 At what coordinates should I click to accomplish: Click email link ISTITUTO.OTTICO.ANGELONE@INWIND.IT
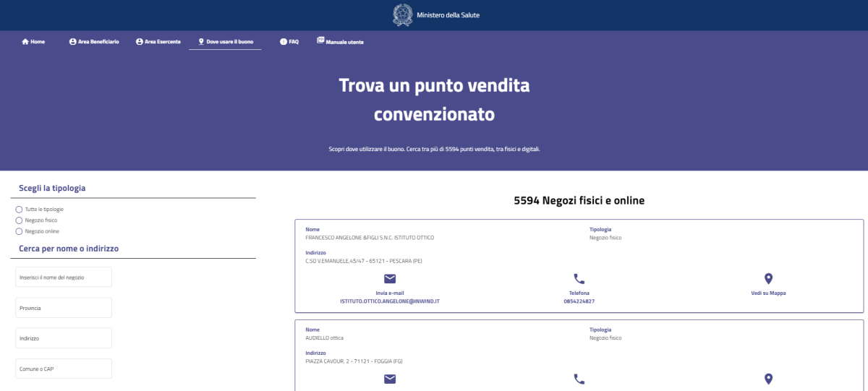tap(390, 301)
